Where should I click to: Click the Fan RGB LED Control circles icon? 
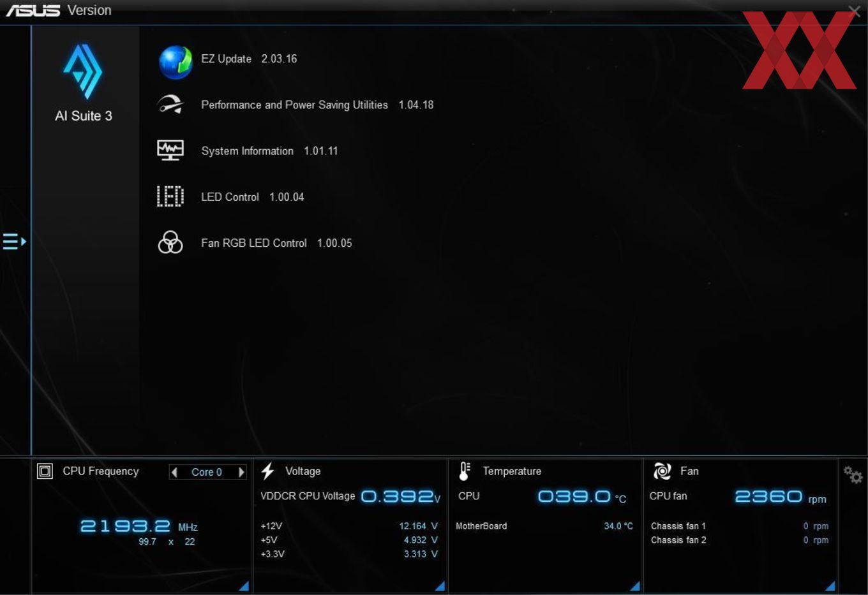coord(170,243)
